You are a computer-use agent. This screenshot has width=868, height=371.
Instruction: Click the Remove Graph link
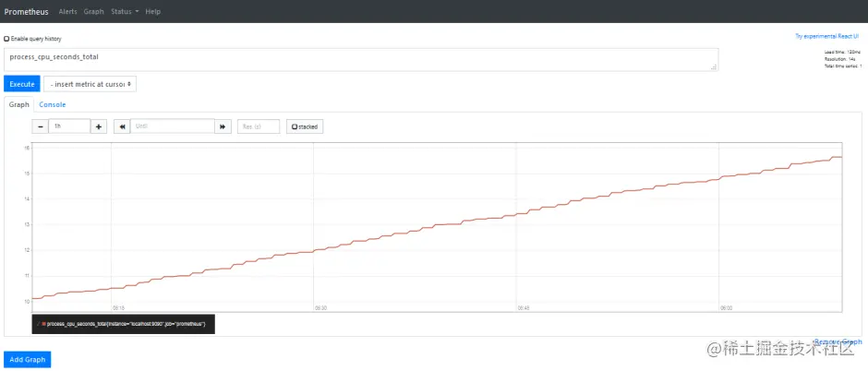coord(838,341)
